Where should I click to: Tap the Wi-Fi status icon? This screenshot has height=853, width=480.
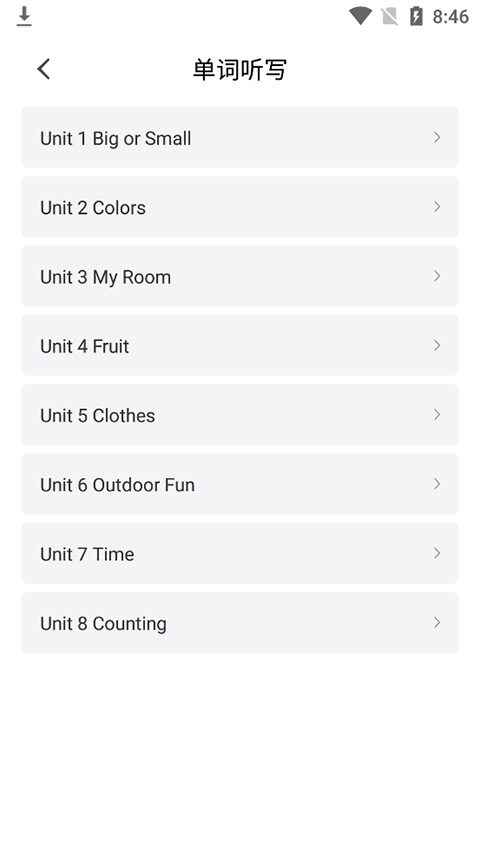[x=360, y=16]
